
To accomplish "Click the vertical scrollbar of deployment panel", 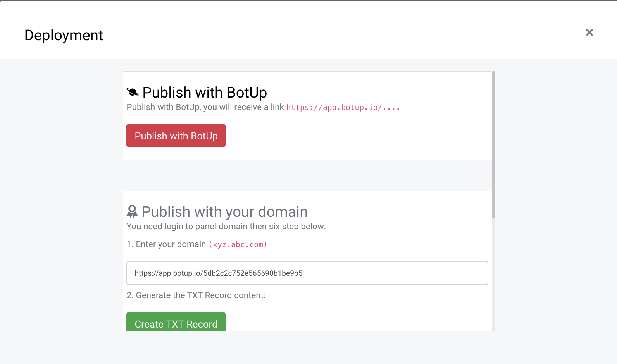I will coord(494,145).
